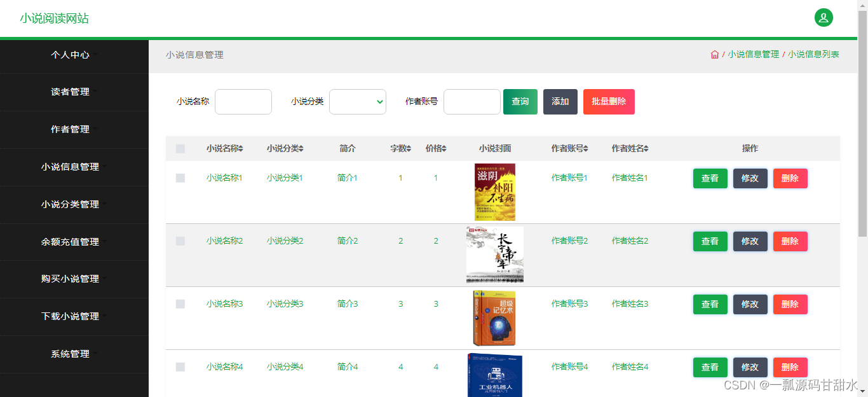The width and height of the screenshot is (868, 397).
Task: Open the 滋阴补阳 book cover thumbnail
Action: click(x=495, y=192)
